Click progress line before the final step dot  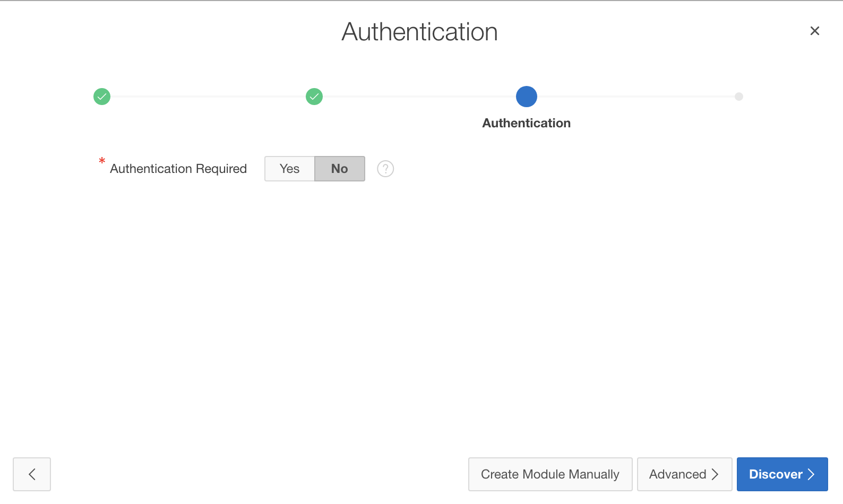coord(636,97)
